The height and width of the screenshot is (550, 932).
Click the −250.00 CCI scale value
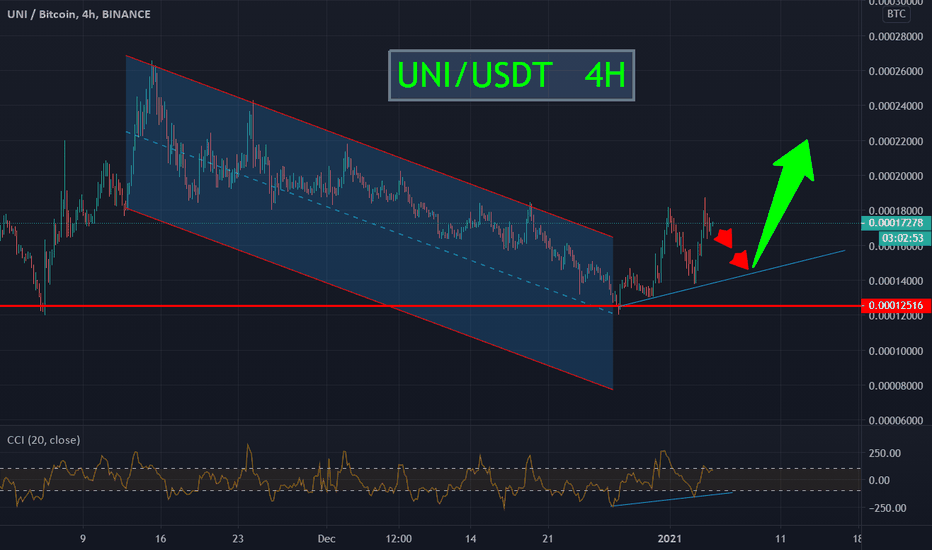[887, 508]
